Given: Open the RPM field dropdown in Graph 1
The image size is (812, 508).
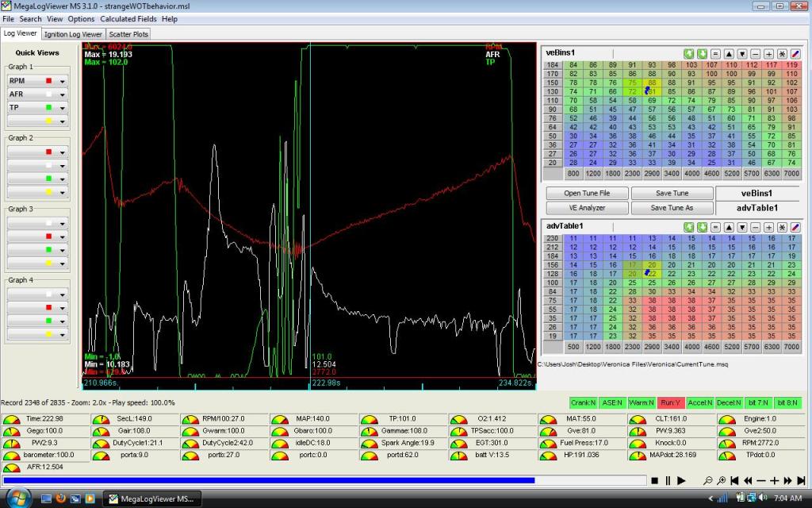Looking at the screenshot, I should pyautogui.click(x=63, y=81).
